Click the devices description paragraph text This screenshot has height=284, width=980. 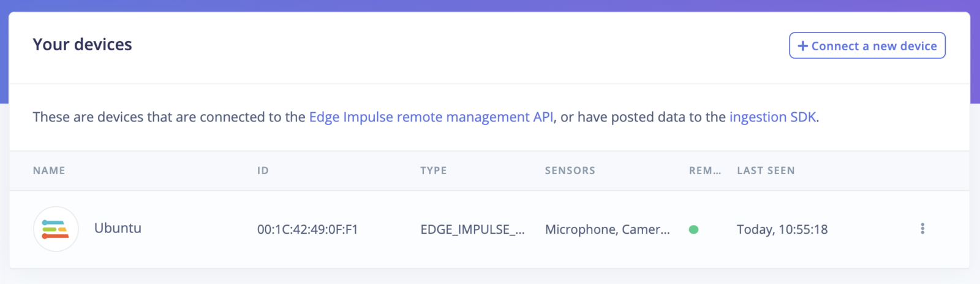click(426, 117)
